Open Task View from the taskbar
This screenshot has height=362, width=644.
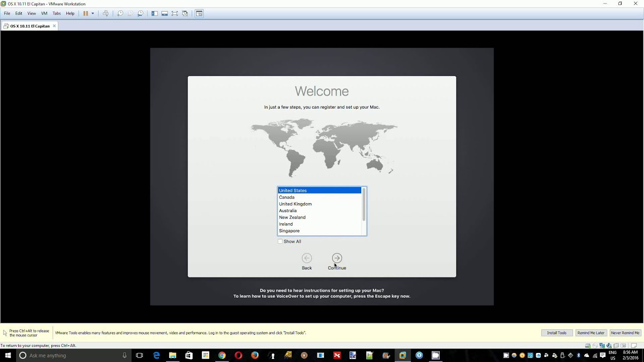tap(139, 355)
